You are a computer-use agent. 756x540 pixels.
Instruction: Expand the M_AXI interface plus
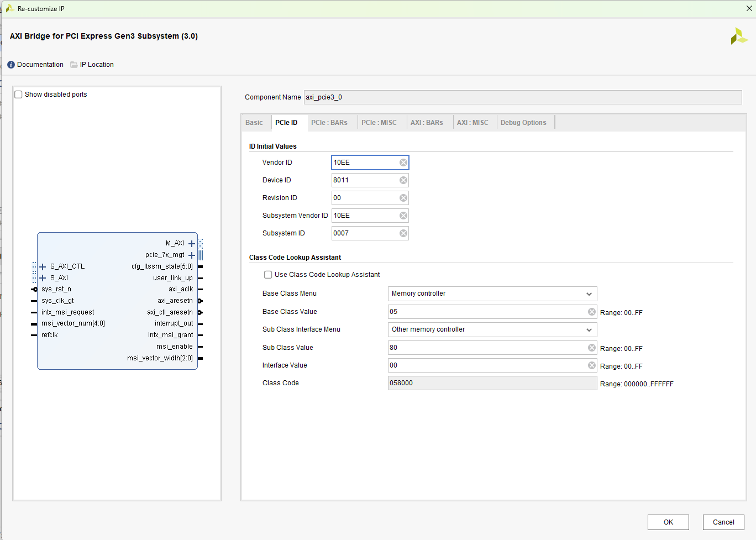(x=192, y=243)
